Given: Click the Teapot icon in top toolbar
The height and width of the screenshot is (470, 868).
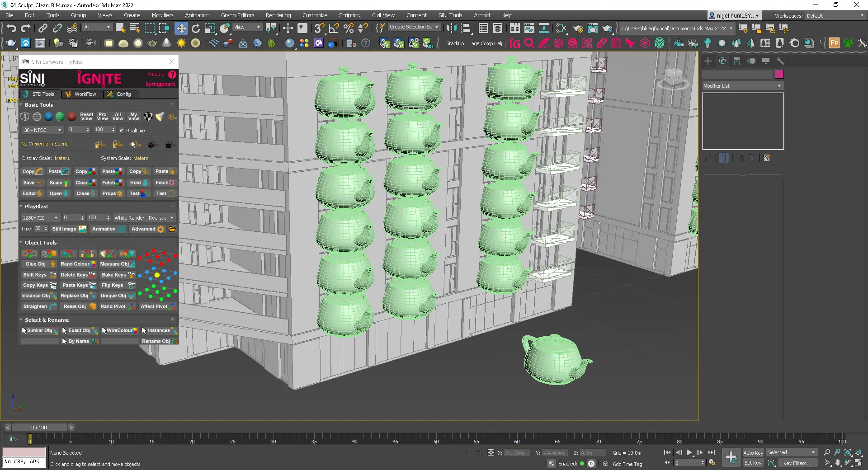Looking at the screenshot, I should [11, 43].
